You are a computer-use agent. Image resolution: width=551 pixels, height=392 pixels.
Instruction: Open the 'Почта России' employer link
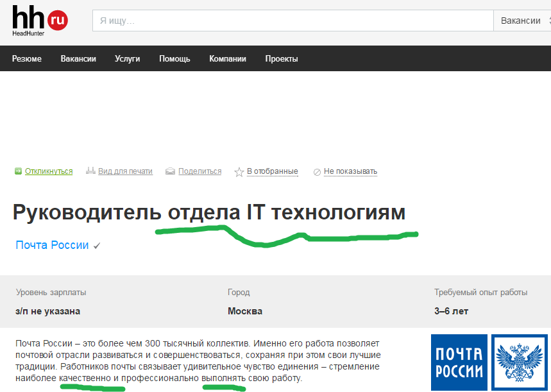point(53,245)
